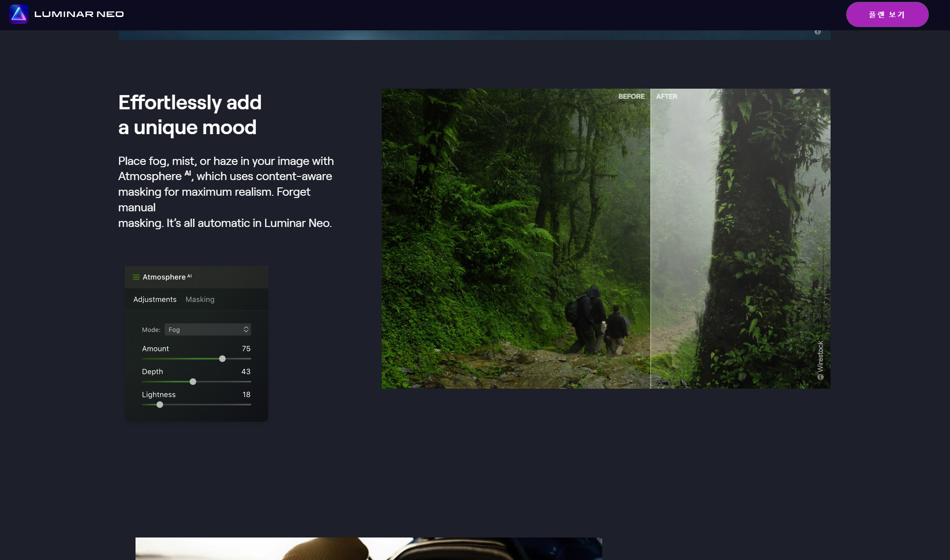Click the Amount slider handle
Image resolution: width=950 pixels, height=560 pixels.
pos(222,359)
